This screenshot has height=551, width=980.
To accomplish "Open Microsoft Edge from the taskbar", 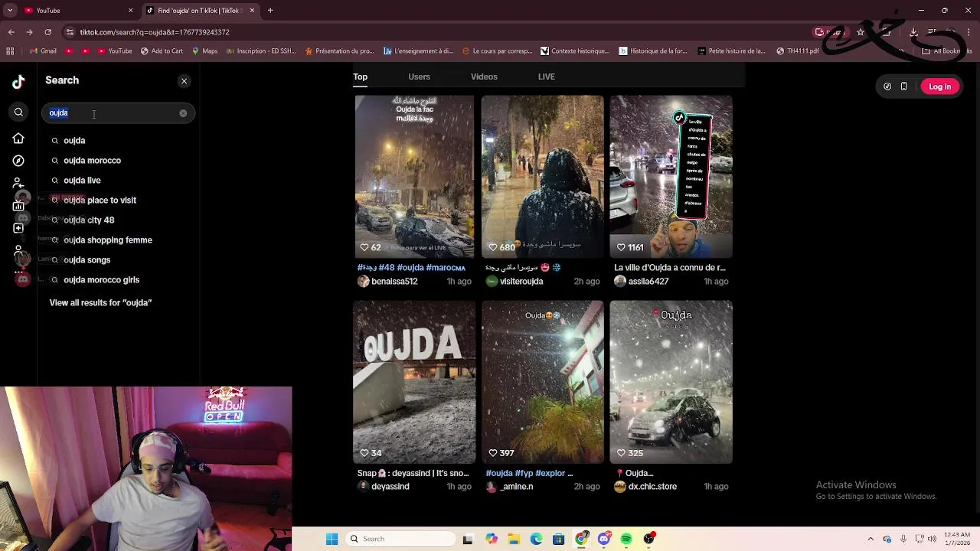I will (536, 539).
